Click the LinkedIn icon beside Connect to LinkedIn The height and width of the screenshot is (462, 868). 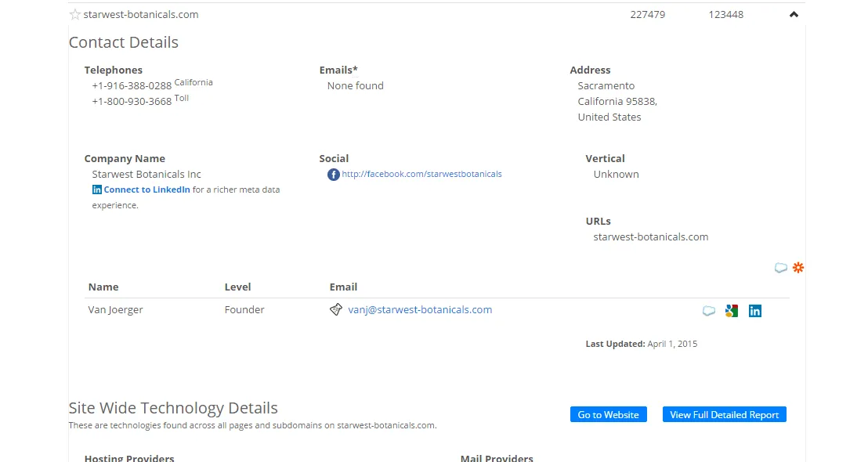97,189
